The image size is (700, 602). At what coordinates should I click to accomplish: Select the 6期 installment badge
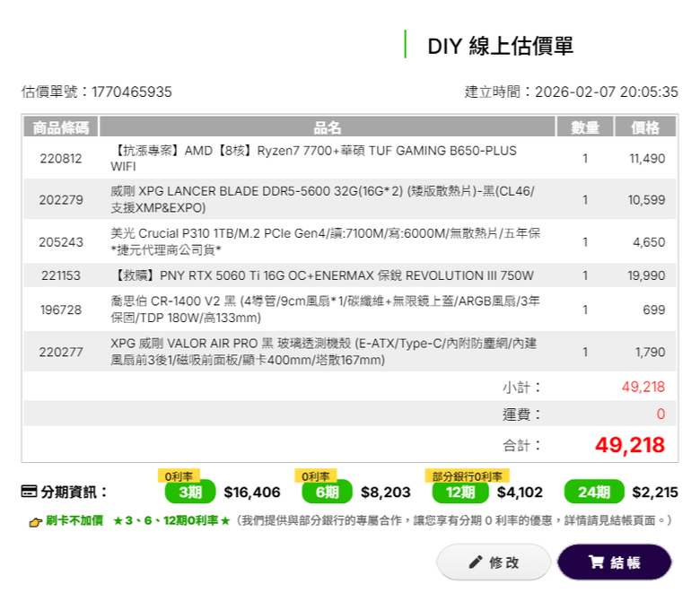click(327, 492)
